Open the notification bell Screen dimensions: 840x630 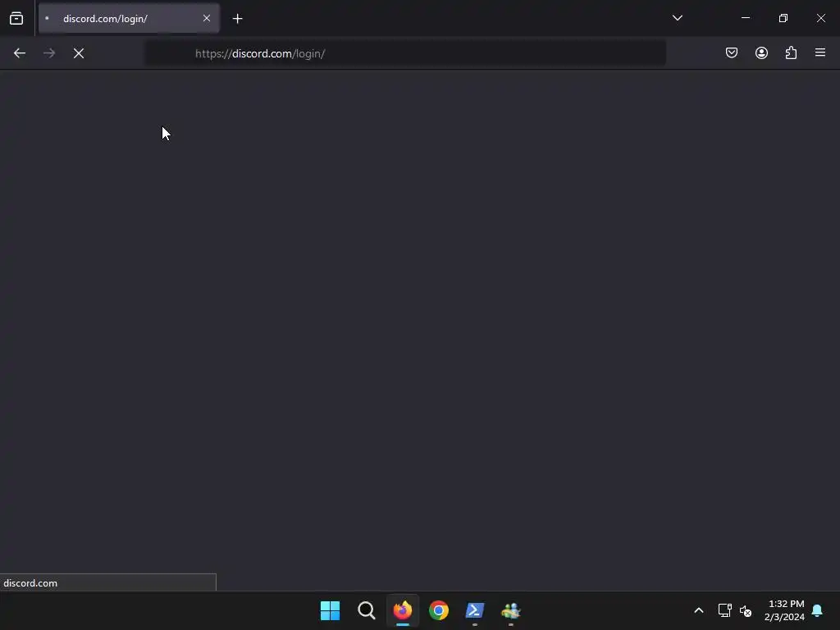pyautogui.click(x=817, y=610)
